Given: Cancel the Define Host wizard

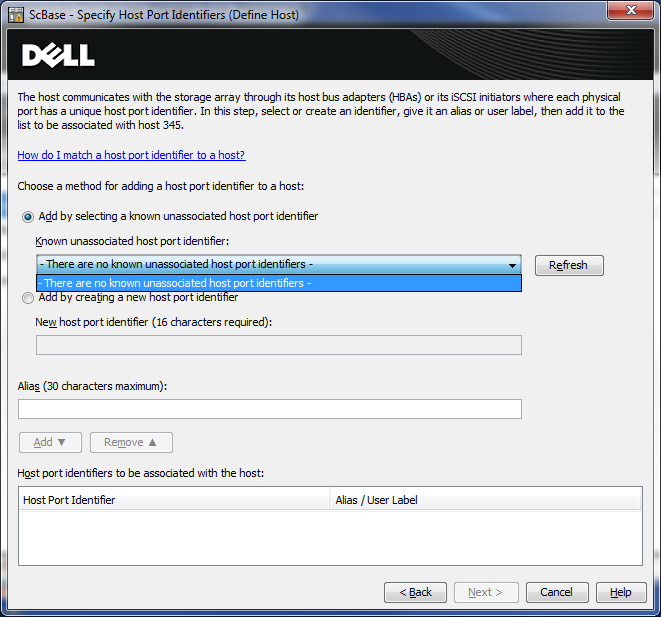Looking at the screenshot, I should tap(556, 592).
